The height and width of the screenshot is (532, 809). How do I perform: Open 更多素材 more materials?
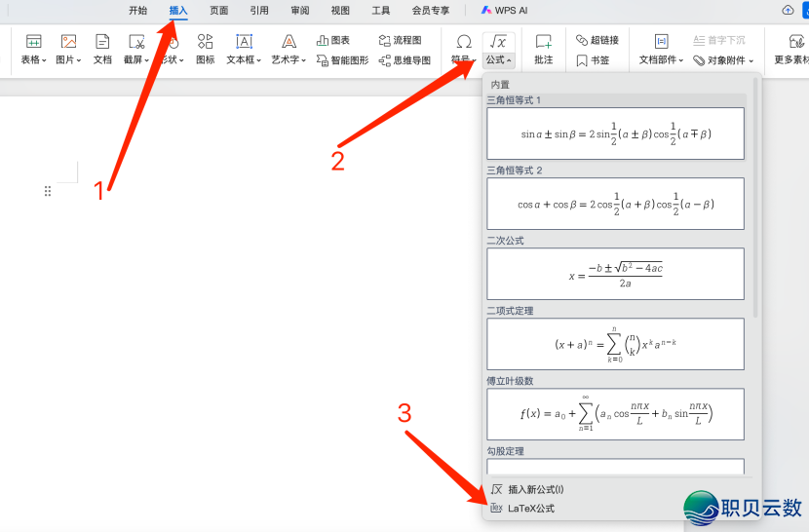[x=793, y=49]
